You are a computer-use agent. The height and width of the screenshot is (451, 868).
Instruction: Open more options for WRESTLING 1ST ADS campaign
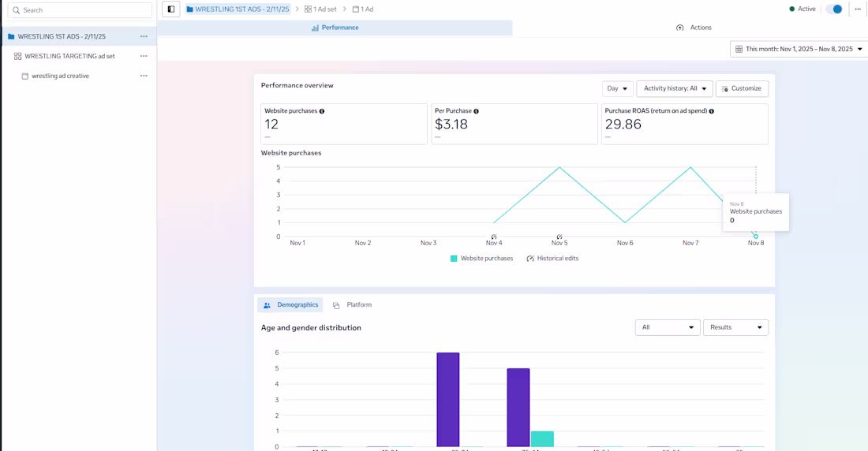144,36
